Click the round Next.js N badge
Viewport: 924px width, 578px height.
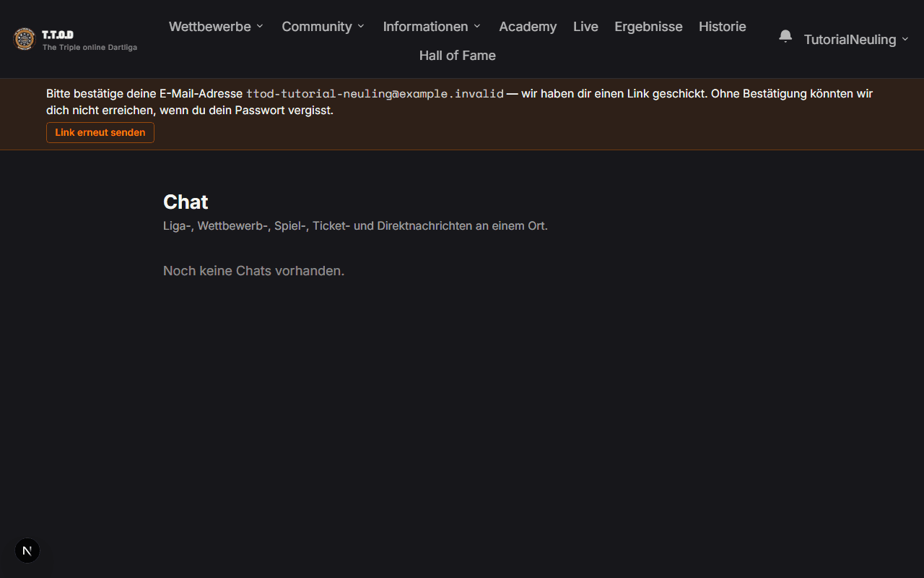(x=27, y=551)
